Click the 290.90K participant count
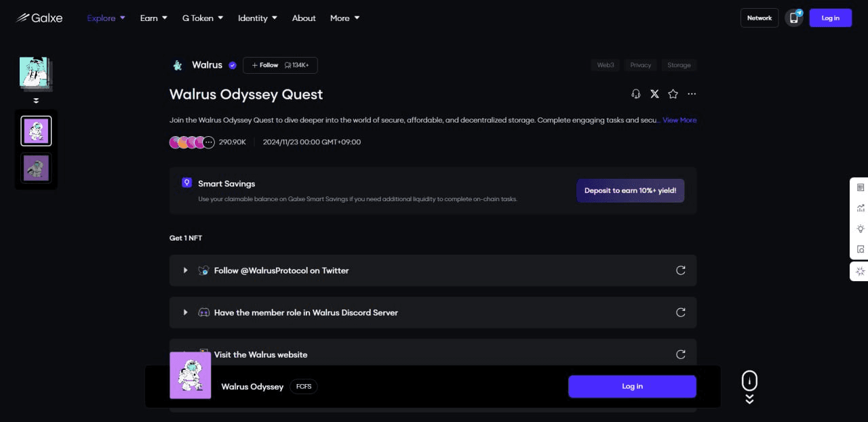The image size is (868, 422). coord(233,142)
